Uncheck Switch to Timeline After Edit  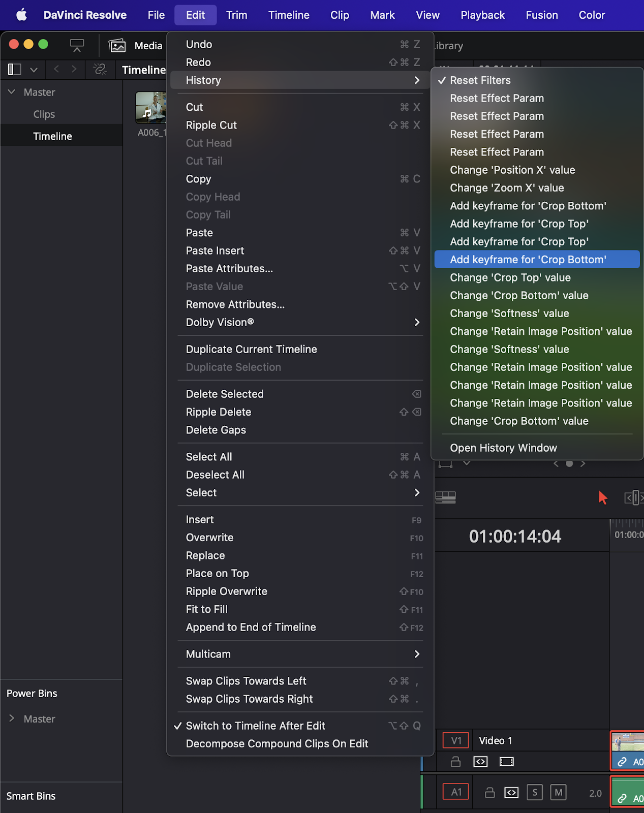(300, 726)
